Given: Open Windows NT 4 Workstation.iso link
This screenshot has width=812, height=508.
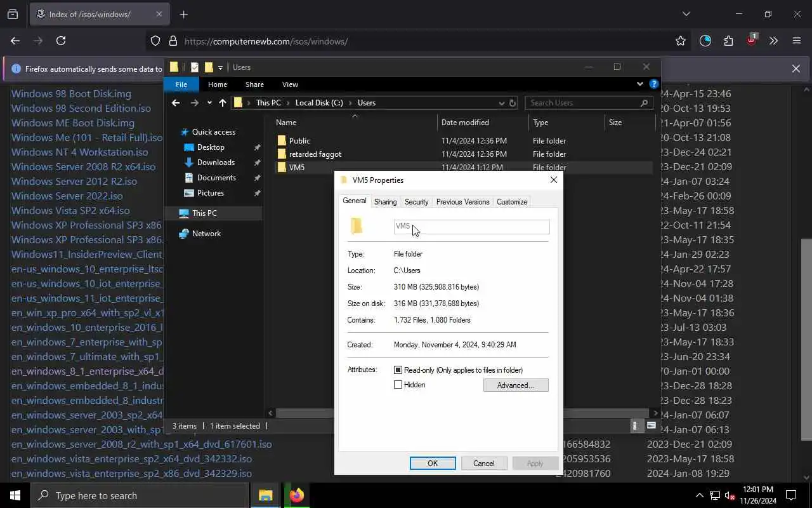Looking at the screenshot, I should pos(80,152).
